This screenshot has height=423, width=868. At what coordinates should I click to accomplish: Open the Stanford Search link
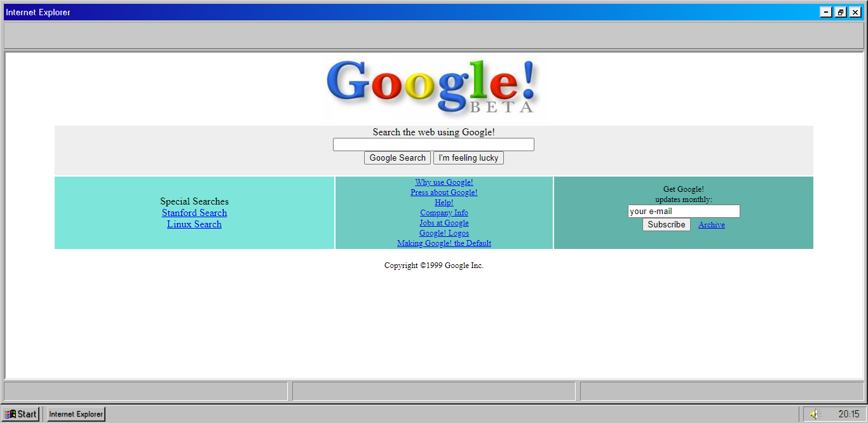194,213
